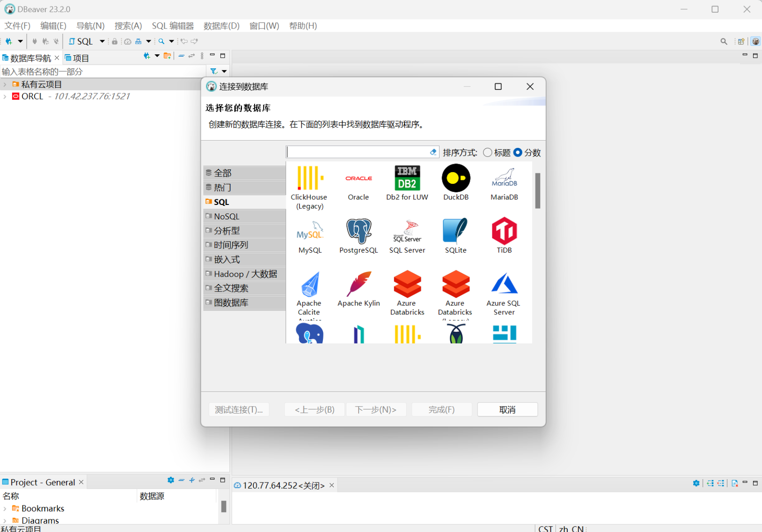Image resolution: width=762 pixels, height=532 pixels.
Task: Click the clear search field eraser icon
Action: pos(433,152)
